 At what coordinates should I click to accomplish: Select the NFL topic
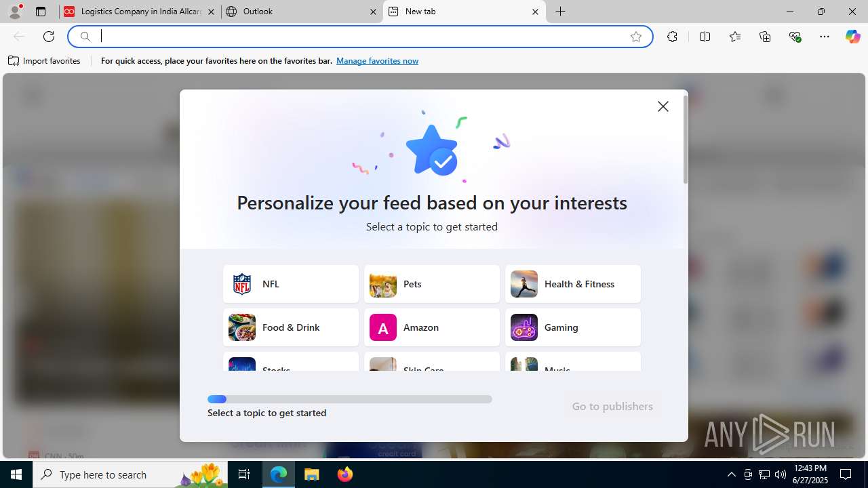(x=291, y=284)
